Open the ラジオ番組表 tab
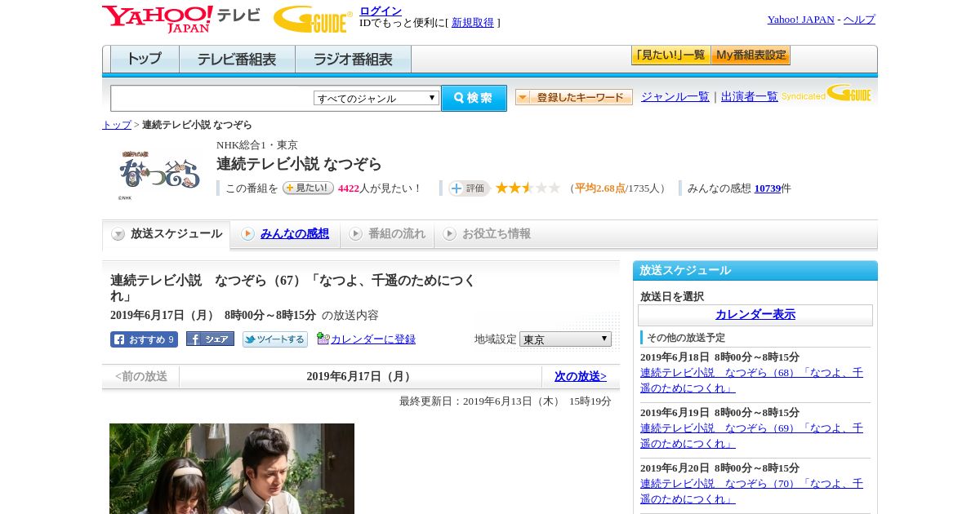980x514 pixels. 353,60
